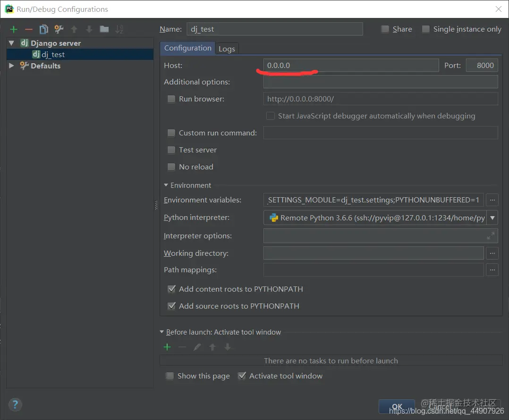The height and width of the screenshot is (420, 509).
Task: Select the Django server tree label
Action: tap(56, 43)
